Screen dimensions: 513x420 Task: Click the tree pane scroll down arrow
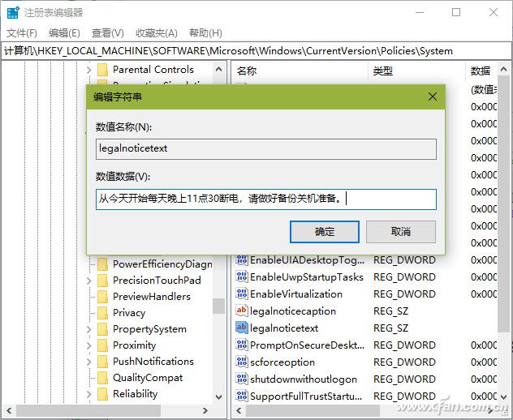[219, 397]
